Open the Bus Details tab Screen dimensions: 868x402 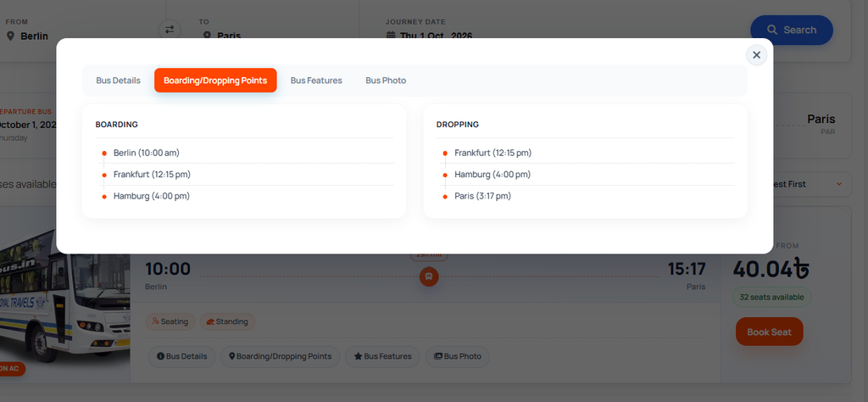[118, 81]
